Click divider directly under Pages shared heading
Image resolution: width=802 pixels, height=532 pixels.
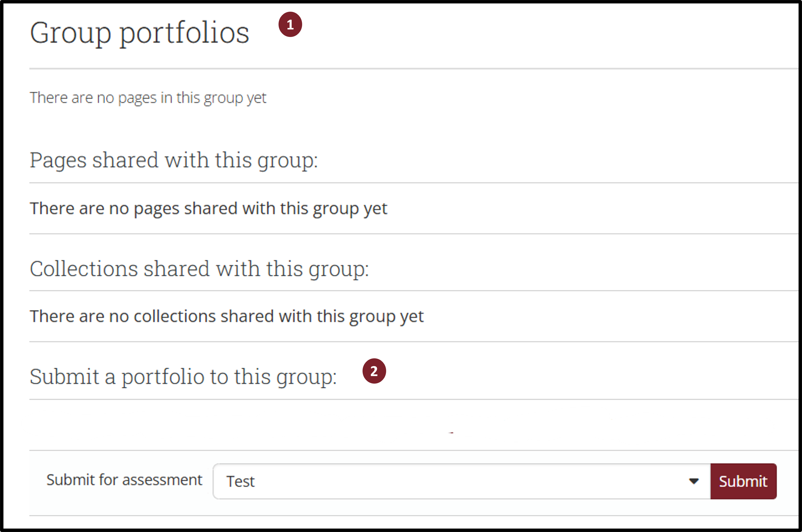[407, 183]
